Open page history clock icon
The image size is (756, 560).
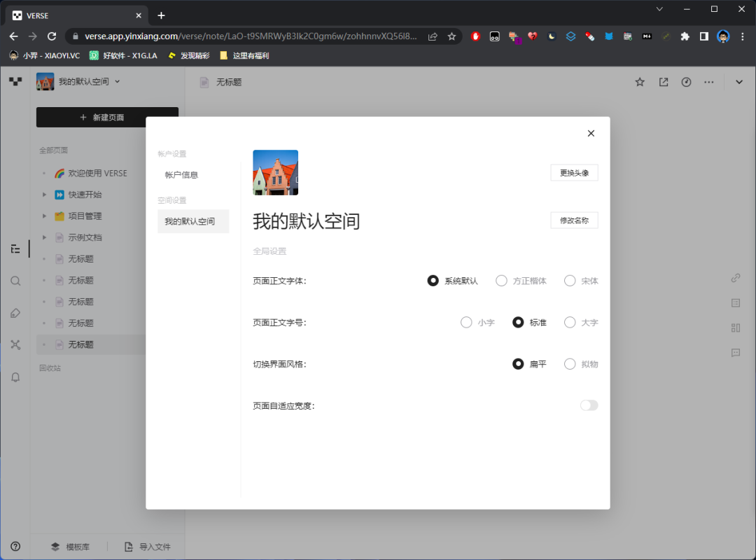[x=686, y=82]
